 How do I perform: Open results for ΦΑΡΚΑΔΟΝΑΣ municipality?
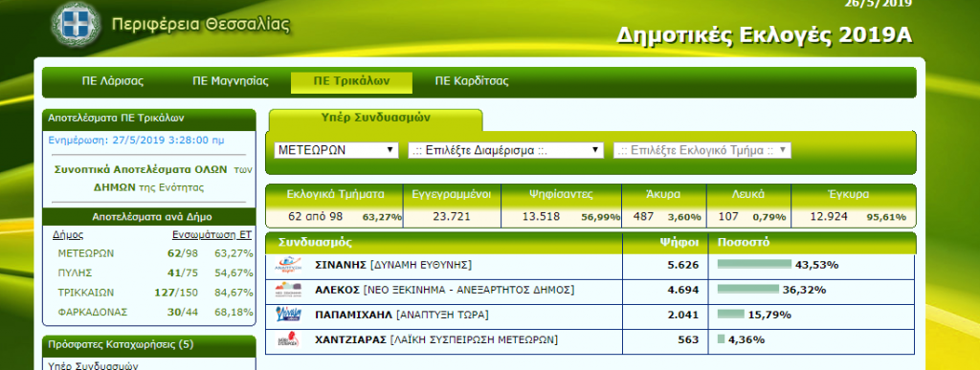[93, 312]
